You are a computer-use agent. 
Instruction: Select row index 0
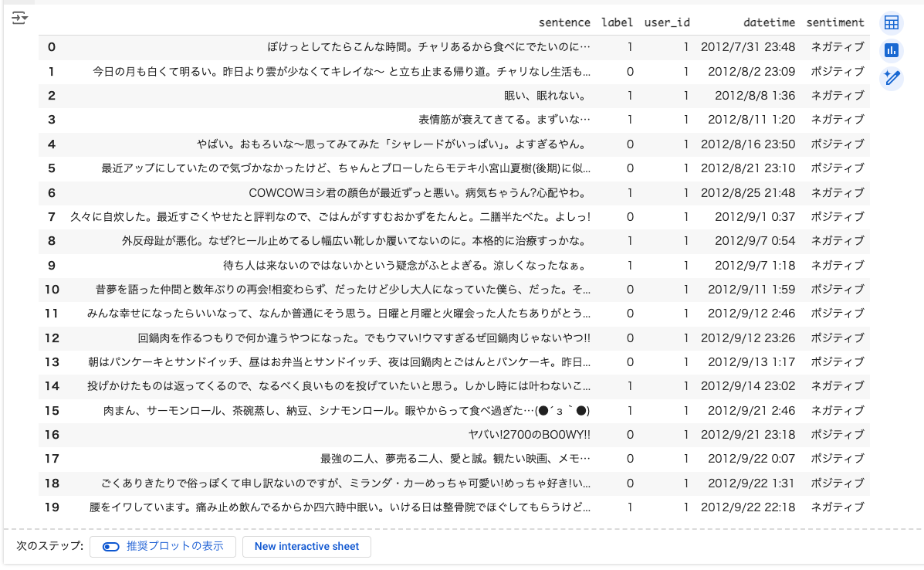pos(52,47)
